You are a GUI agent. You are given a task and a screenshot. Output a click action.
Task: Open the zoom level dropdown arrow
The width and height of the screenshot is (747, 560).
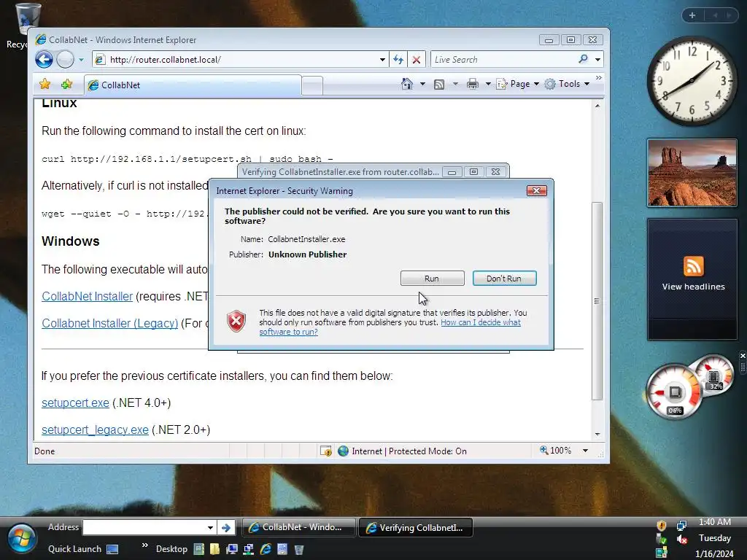tap(586, 451)
